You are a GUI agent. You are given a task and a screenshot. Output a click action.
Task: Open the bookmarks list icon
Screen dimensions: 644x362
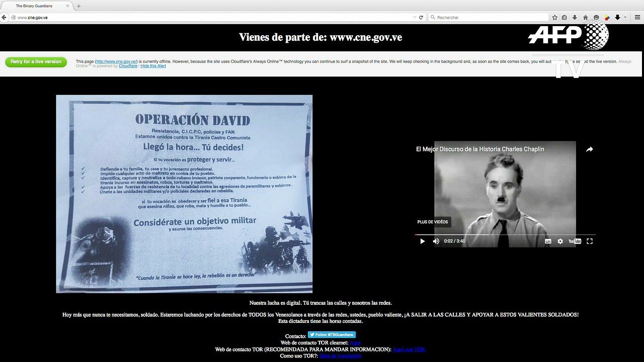(565, 17)
